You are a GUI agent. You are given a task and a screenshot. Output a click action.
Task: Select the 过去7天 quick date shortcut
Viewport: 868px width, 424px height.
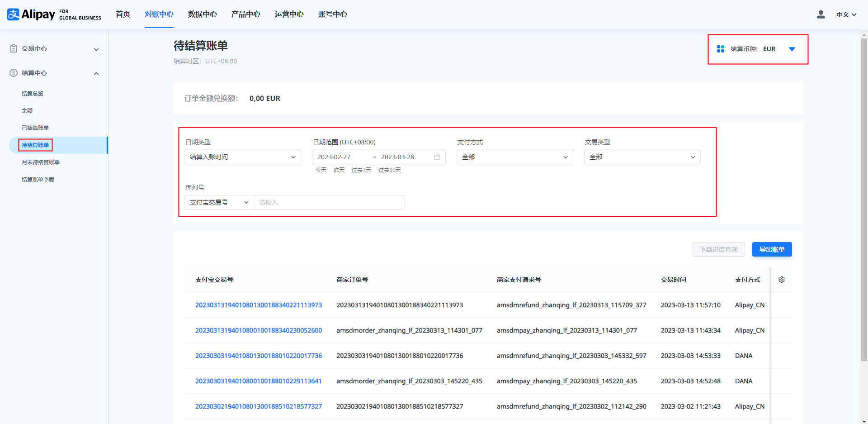point(361,170)
